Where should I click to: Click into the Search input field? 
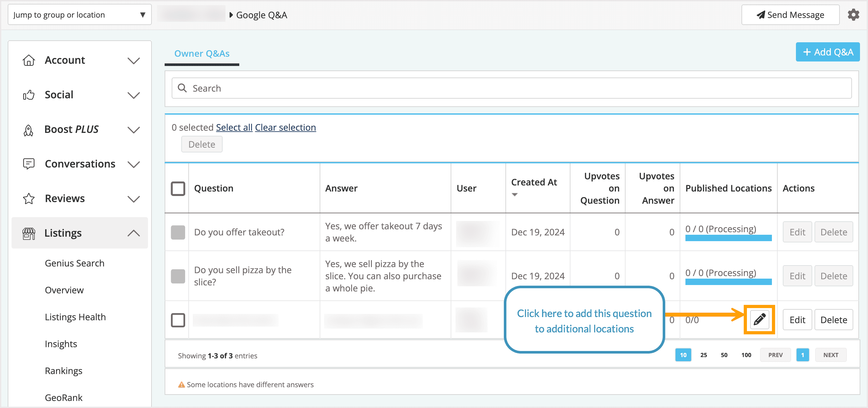(x=512, y=88)
